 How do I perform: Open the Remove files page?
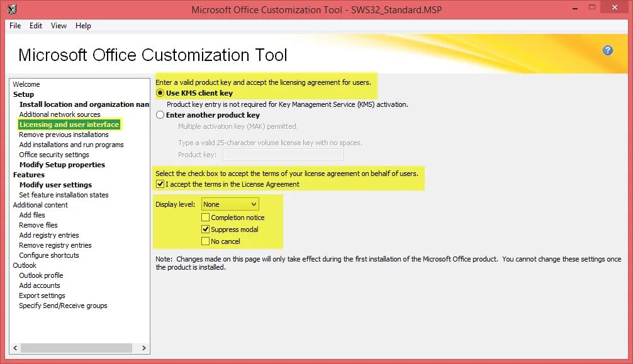[38, 225]
